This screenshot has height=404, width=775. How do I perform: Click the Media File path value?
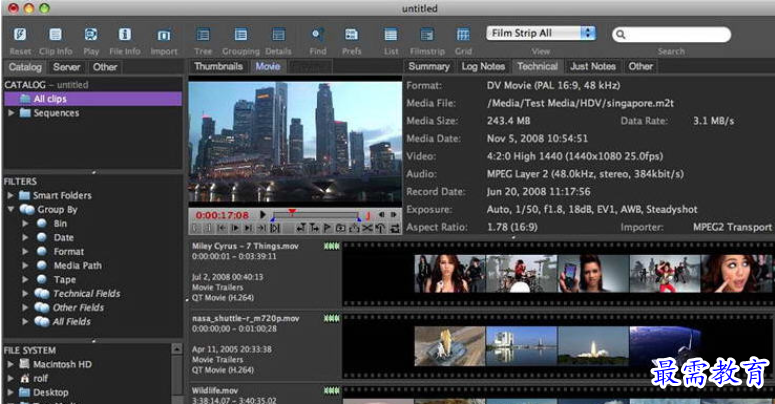580,103
